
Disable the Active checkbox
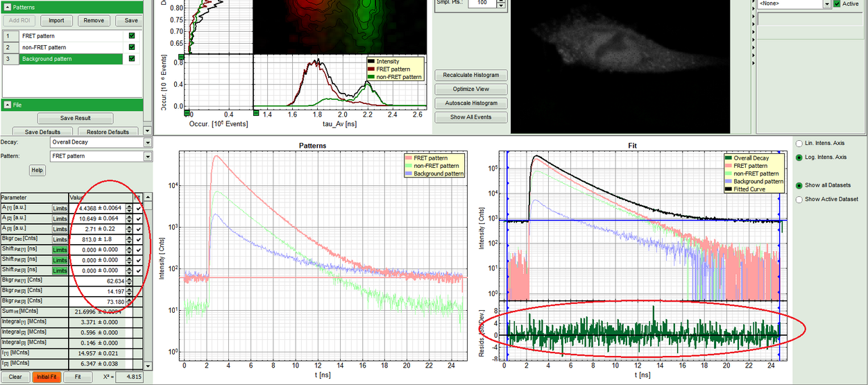[836, 4]
